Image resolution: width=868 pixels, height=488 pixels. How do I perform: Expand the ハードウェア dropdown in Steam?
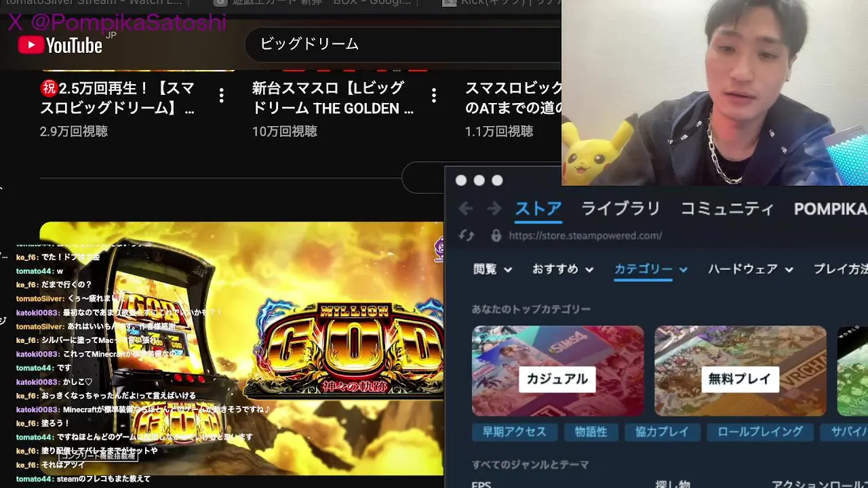pyautogui.click(x=751, y=269)
